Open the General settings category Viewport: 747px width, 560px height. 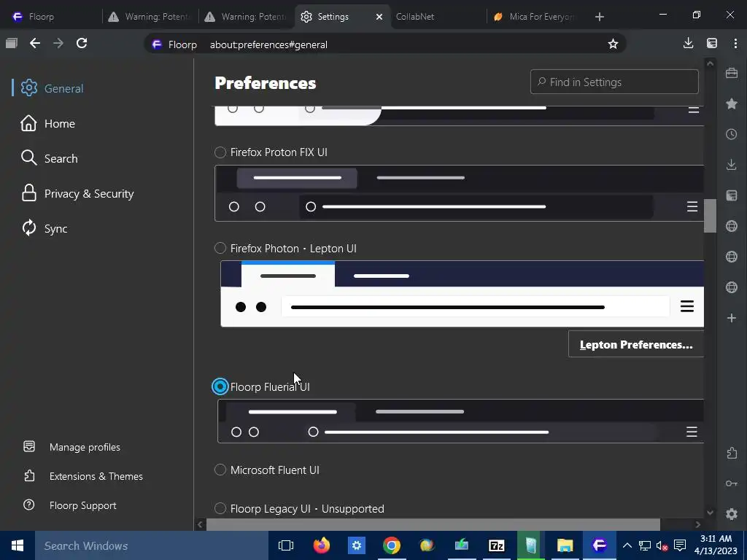point(53,88)
